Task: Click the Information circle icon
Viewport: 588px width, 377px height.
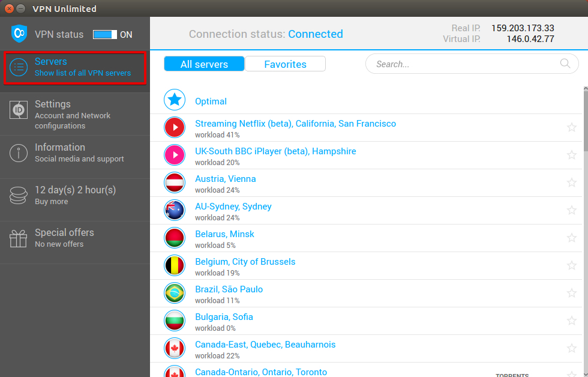Action: click(19, 153)
